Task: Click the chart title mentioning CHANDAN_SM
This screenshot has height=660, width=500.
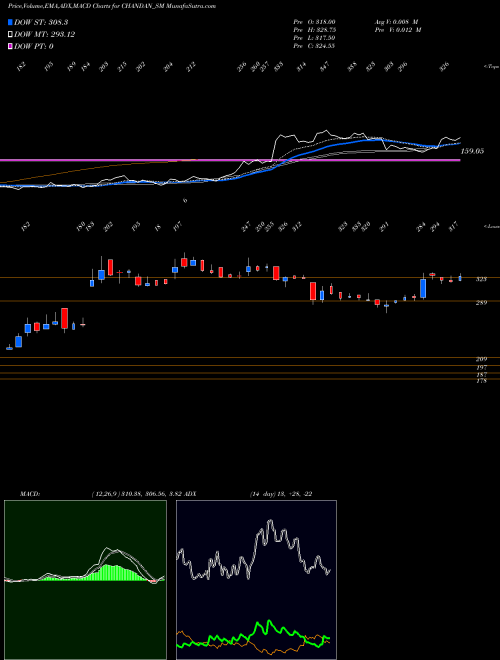Action: tap(112, 7)
